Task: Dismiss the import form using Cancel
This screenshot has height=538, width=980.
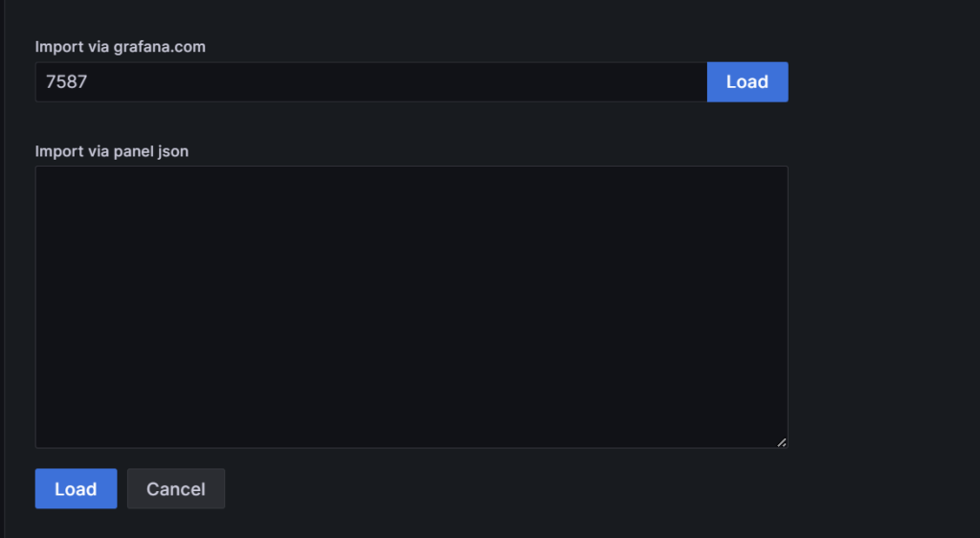Action: (x=176, y=489)
